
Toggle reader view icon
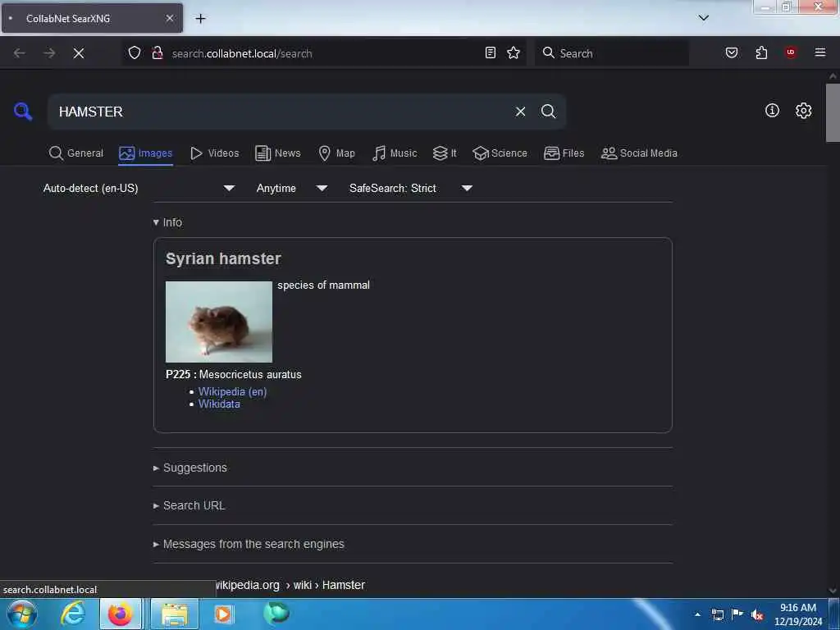(491, 53)
